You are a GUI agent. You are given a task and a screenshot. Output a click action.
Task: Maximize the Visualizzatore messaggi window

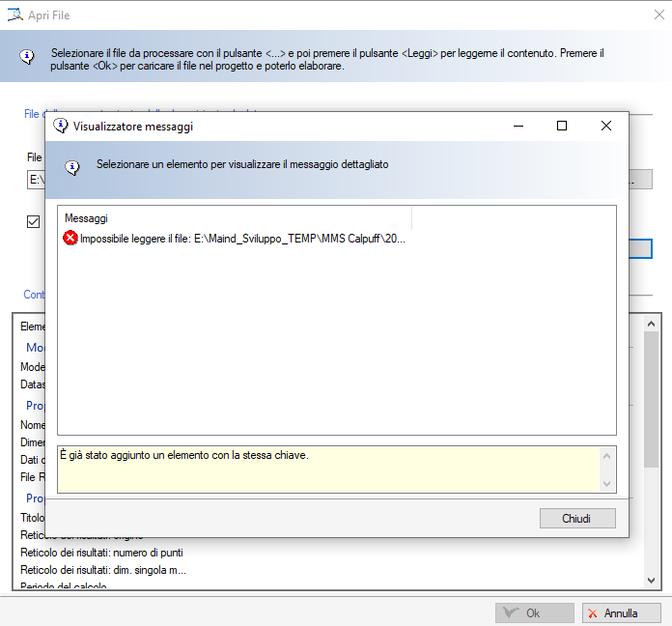[562, 126]
